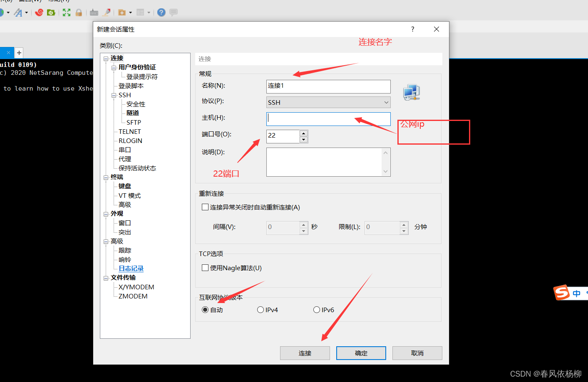Viewport: 588px width, 382px height.
Task: Click the new session folder icon
Action: (122, 12)
